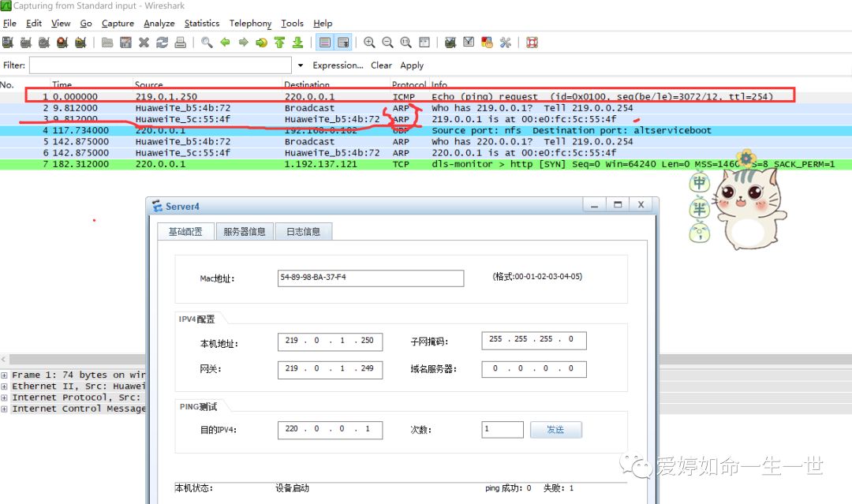Open the capture interfaces list icon

tap(8, 43)
